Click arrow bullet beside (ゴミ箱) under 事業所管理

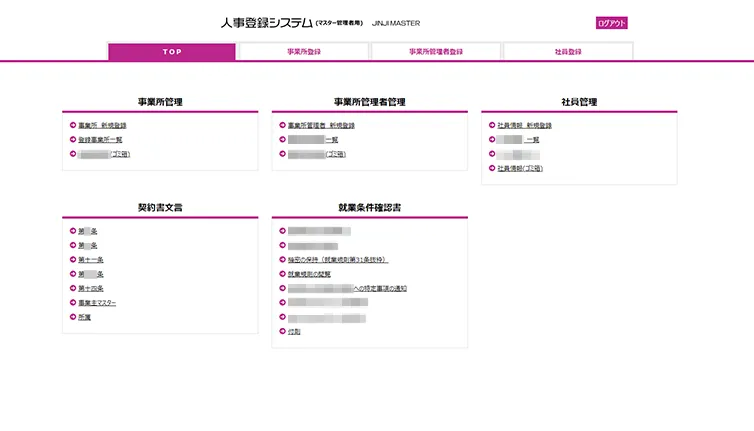(x=73, y=154)
